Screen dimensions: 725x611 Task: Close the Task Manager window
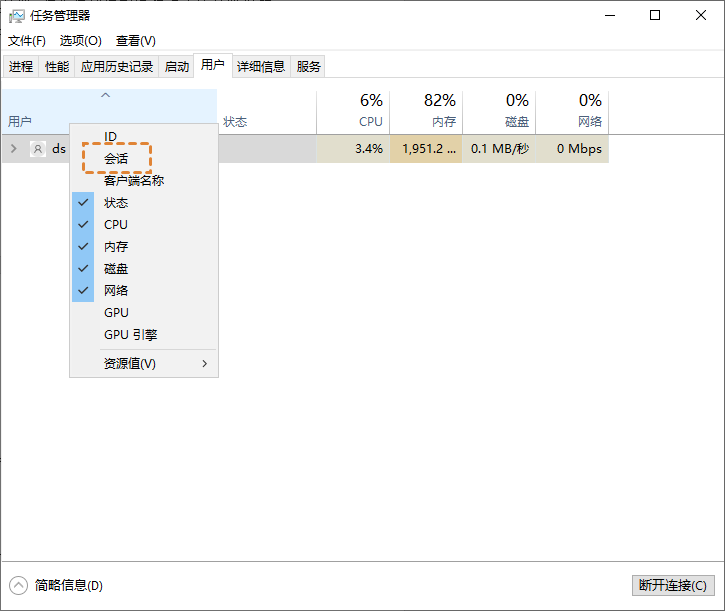click(x=700, y=15)
